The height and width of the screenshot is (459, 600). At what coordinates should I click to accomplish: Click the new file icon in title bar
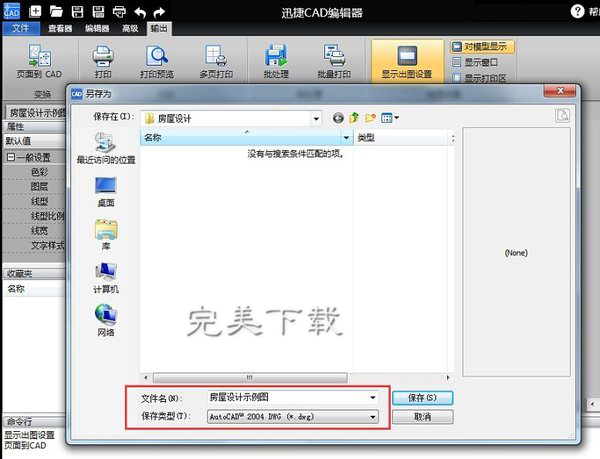(x=35, y=11)
